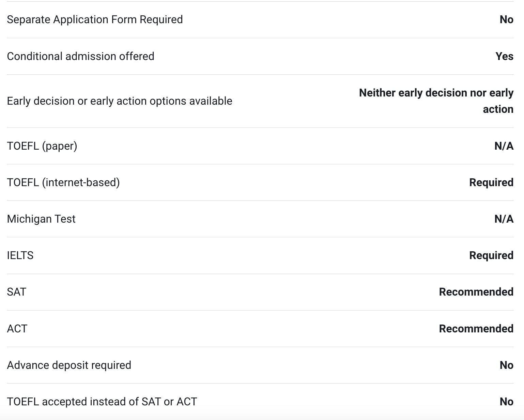The image size is (524, 420).
Task: Click the 'N/A' value for Michigan Test
Action: pos(504,219)
